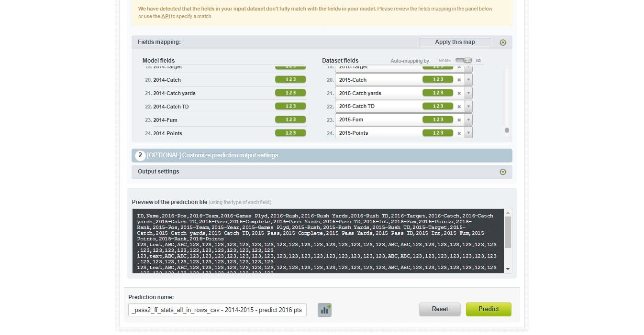This screenshot has width=644, height=335.
Task: Click numeric type badge of 2014-Fum
Action: [x=290, y=119]
